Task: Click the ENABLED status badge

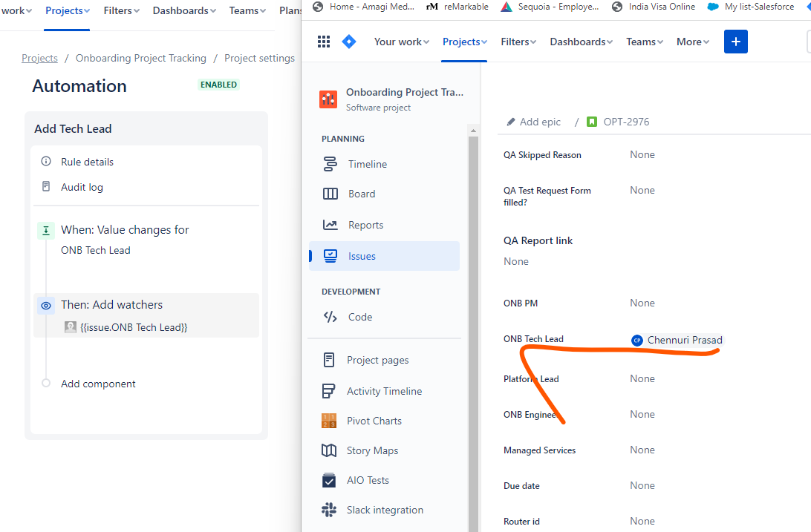Action: (x=219, y=85)
